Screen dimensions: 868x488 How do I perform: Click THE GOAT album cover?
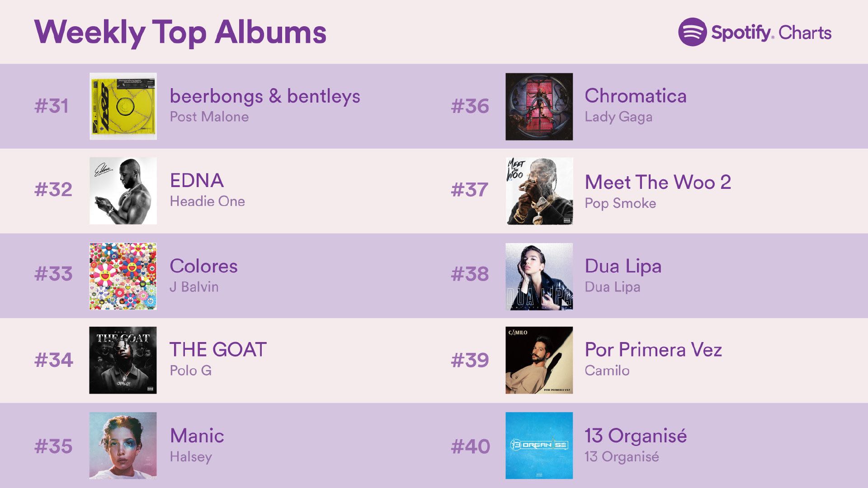[123, 360]
